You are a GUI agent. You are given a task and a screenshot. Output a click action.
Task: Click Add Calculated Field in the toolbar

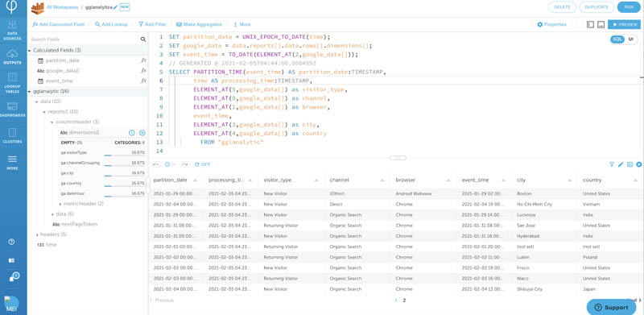(x=58, y=25)
